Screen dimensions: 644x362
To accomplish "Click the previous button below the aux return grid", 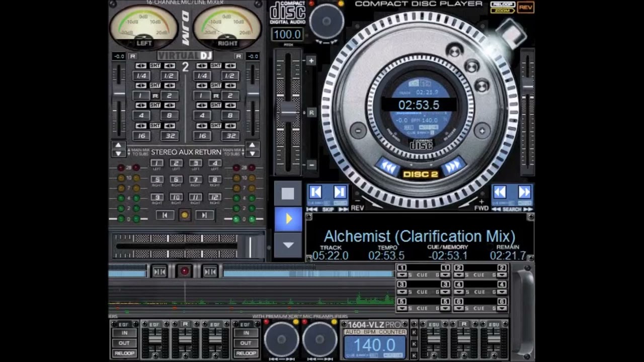I will (165, 215).
